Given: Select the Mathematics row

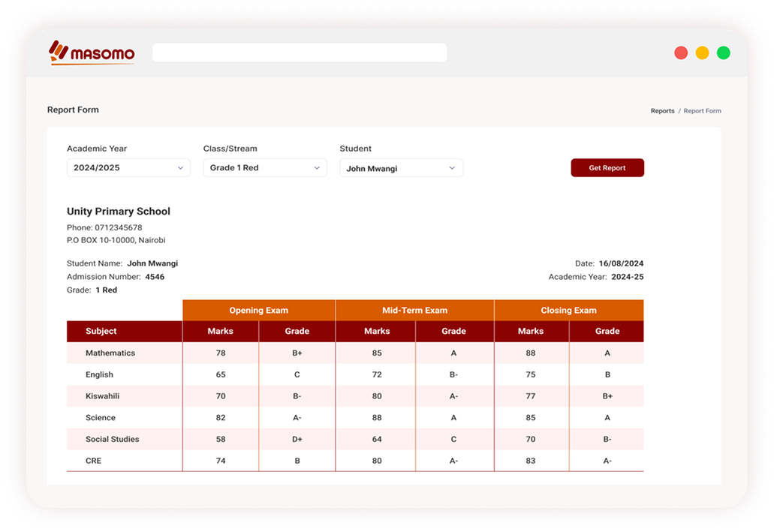Looking at the screenshot, I should coord(110,353).
